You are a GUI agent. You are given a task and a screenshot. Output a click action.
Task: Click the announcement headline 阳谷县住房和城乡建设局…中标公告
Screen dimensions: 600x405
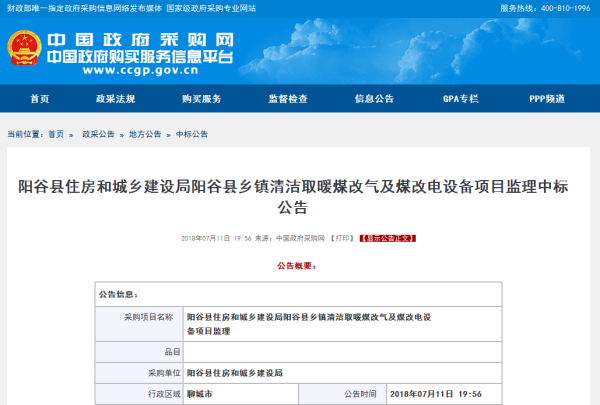coord(293,197)
